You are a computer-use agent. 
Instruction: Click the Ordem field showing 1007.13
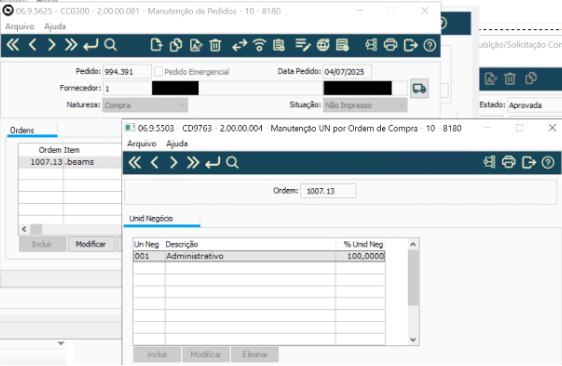coord(328,191)
